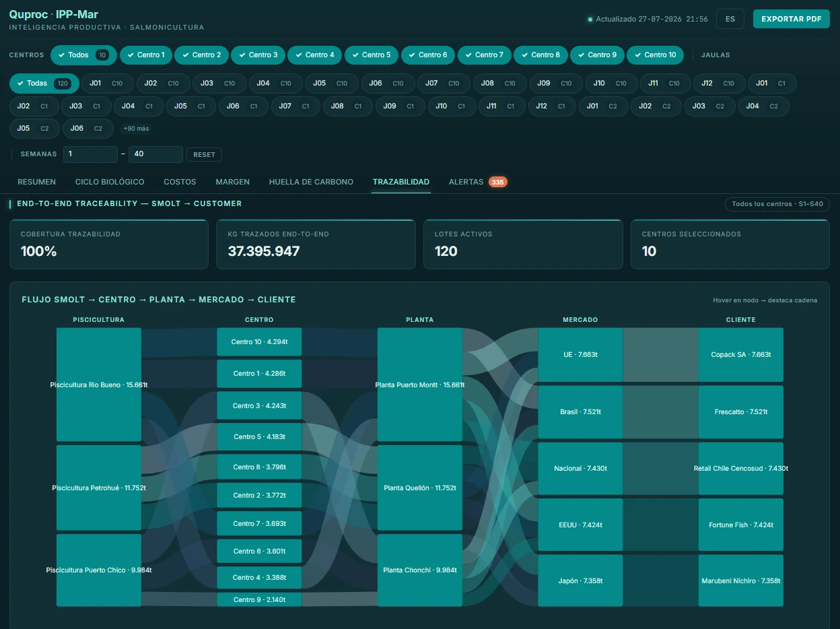Toggle Centro 7 filter chip

pyautogui.click(x=485, y=55)
